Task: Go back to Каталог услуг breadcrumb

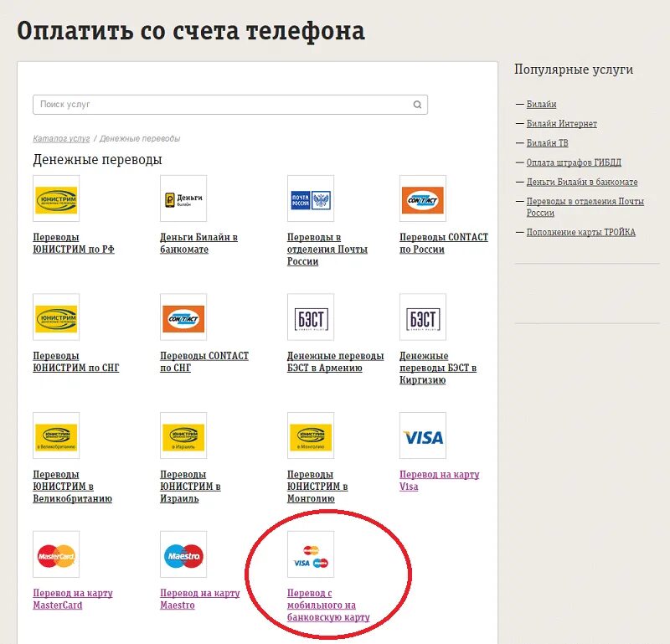Action: pos(61,138)
